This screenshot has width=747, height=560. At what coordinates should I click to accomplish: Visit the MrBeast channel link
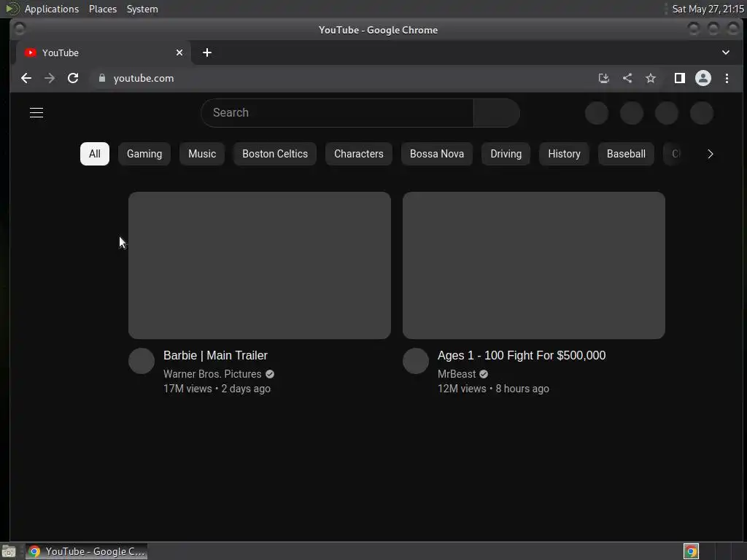(x=457, y=374)
